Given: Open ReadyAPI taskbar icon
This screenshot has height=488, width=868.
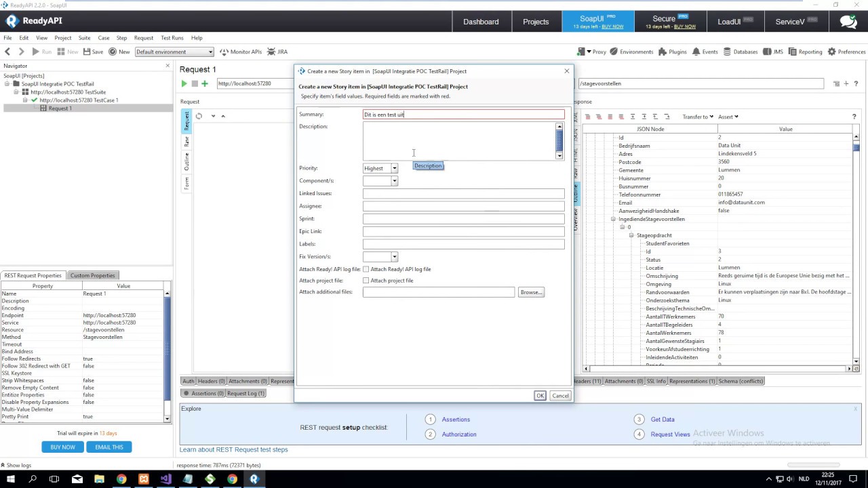Looking at the screenshot, I should coord(254,479).
